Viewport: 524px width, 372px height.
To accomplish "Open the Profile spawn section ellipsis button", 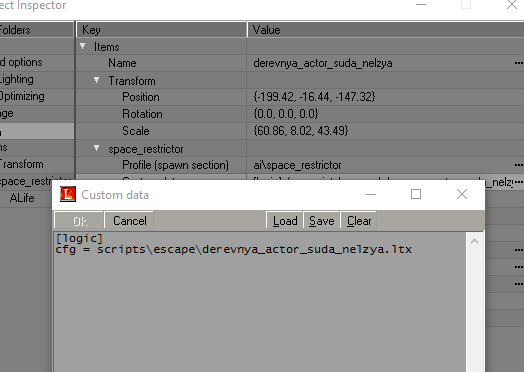I will pyautogui.click(x=518, y=165).
